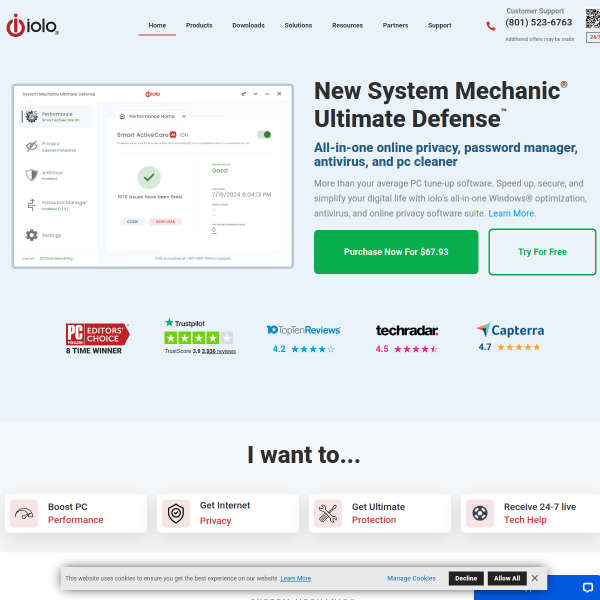600x600 pixels.
Task: Follow the Learn More link in hero text
Action: [512, 214]
